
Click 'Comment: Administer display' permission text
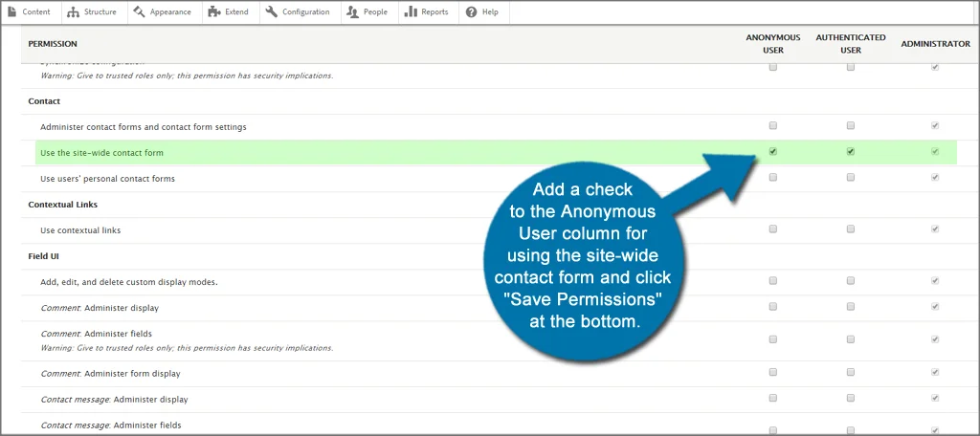tap(100, 308)
